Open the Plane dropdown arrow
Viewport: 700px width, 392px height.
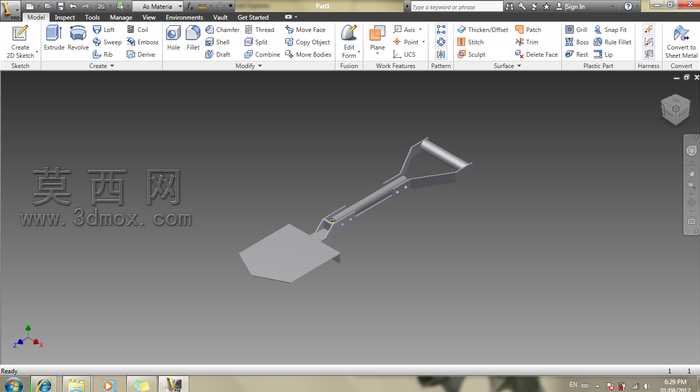point(377,54)
